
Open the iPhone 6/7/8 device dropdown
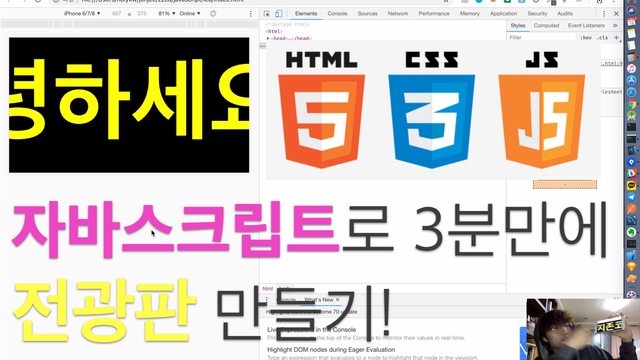pyautogui.click(x=82, y=13)
